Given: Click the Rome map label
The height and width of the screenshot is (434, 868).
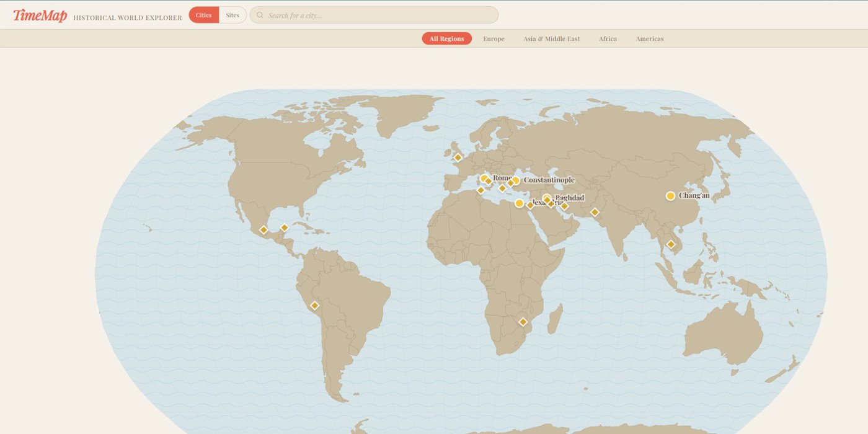Looking at the screenshot, I should coord(502,178).
